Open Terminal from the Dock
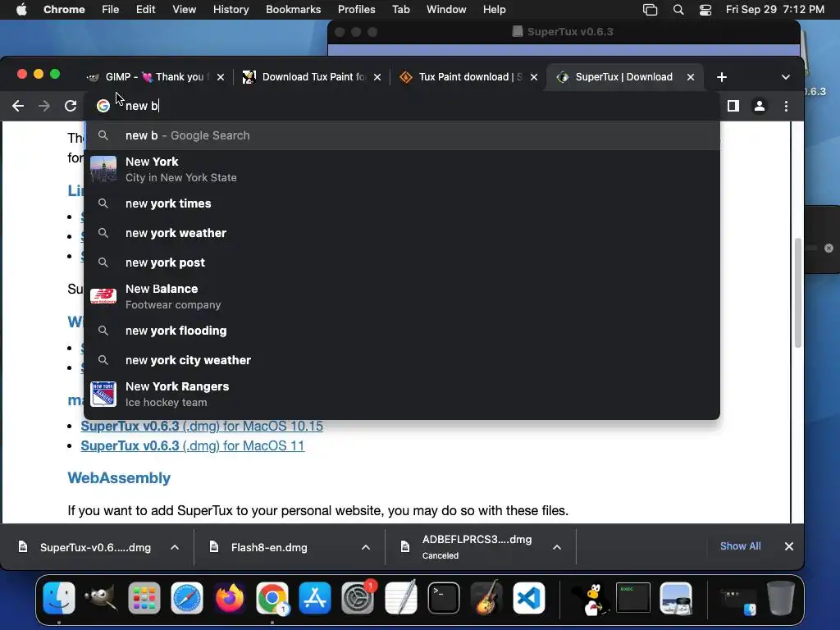Image resolution: width=840 pixels, height=630 pixels. pos(444,598)
